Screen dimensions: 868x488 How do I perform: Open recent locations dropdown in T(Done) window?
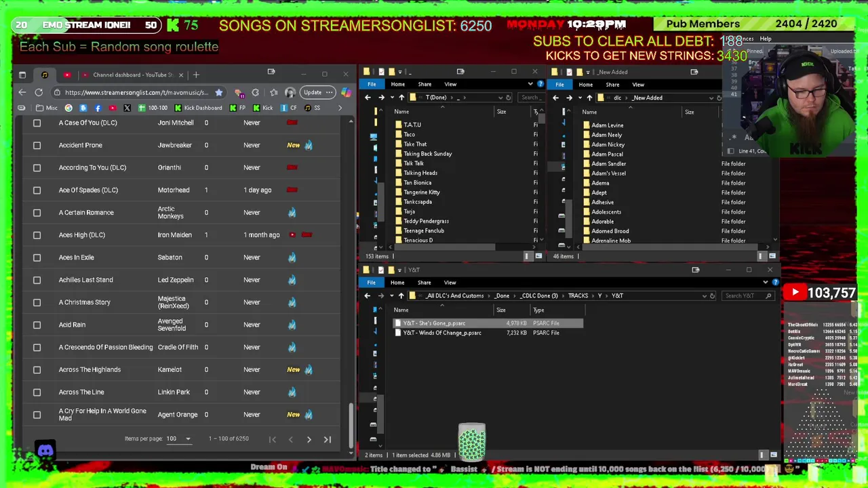coord(391,98)
